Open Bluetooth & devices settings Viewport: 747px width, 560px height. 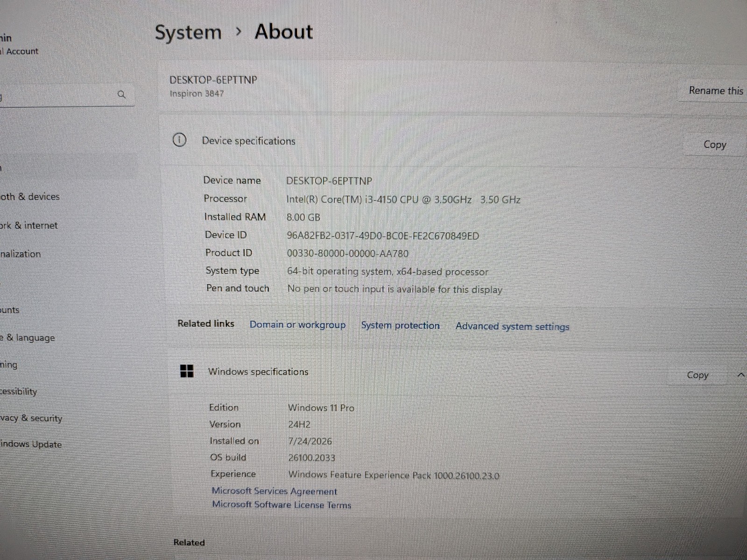(x=30, y=196)
